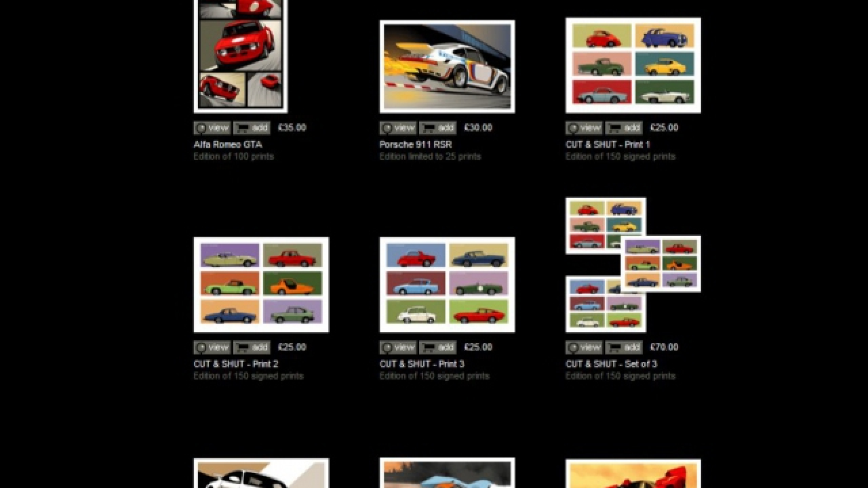Open CUT & SHUT Set of 3 thumbnail
868x488 pixels.
(x=633, y=265)
